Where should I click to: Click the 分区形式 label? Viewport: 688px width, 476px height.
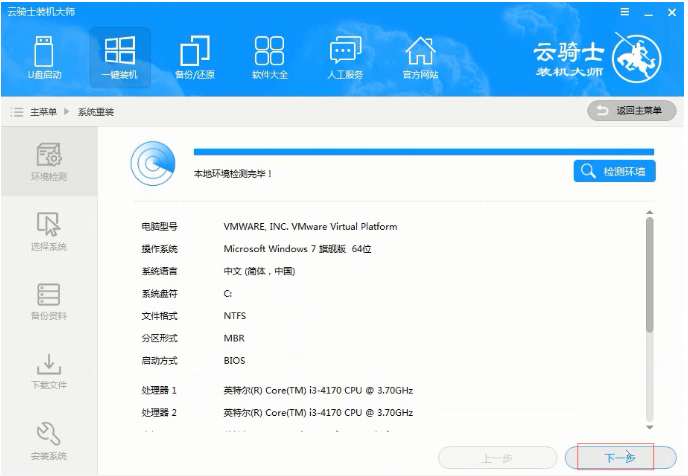(x=159, y=338)
